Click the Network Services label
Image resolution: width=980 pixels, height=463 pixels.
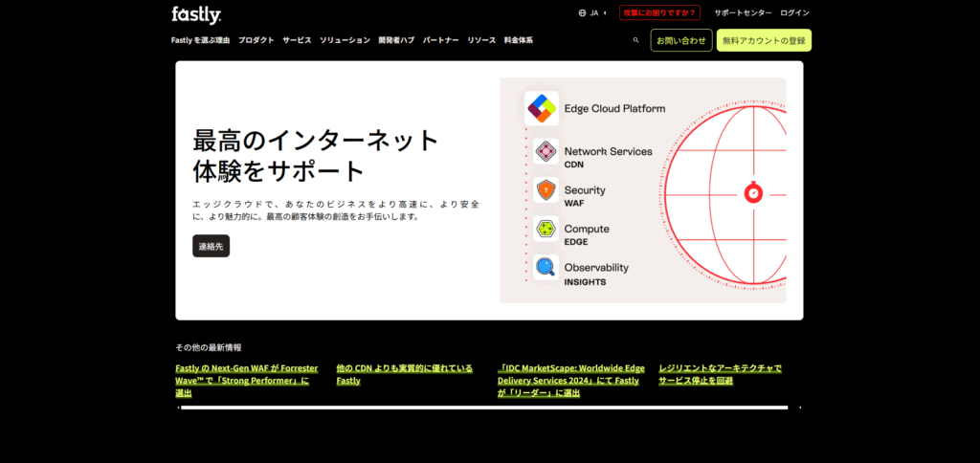pyautogui.click(x=608, y=151)
